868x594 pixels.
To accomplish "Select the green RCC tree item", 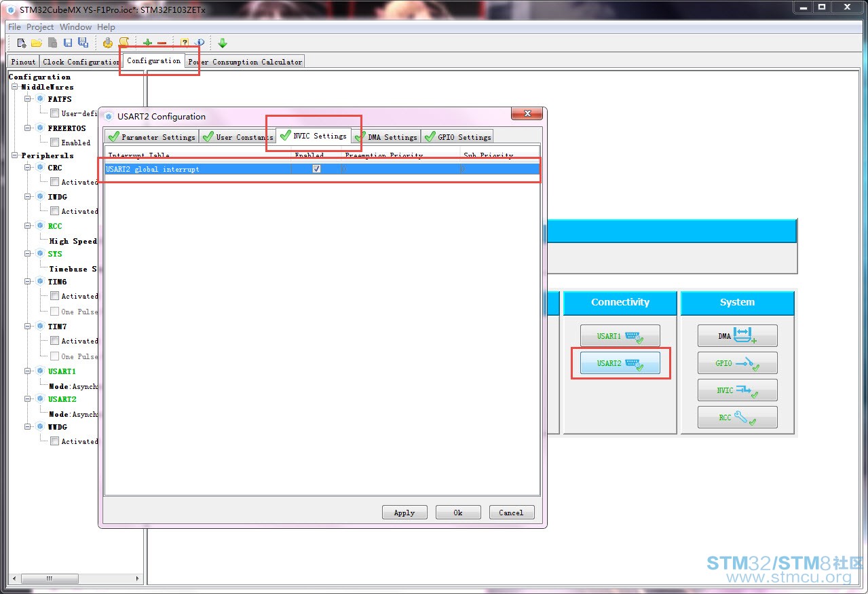I will point(55,226).
